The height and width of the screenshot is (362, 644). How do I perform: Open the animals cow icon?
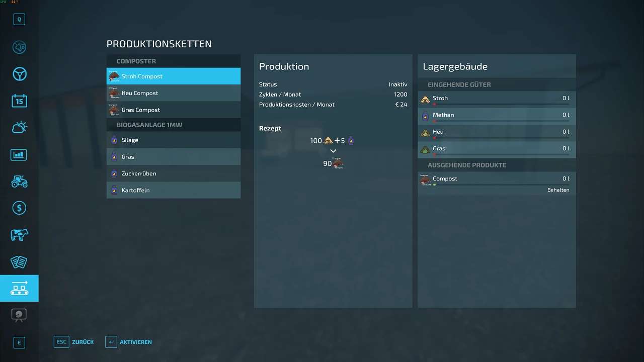point(19,235)
